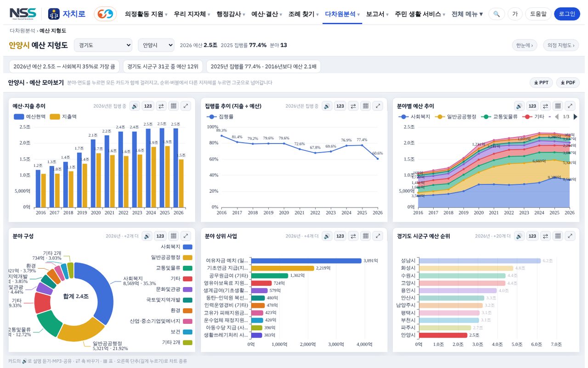Screen dimensions: 588x368
Task: Expand the 분야 구성 donut chart
Action: pos(186,236)
